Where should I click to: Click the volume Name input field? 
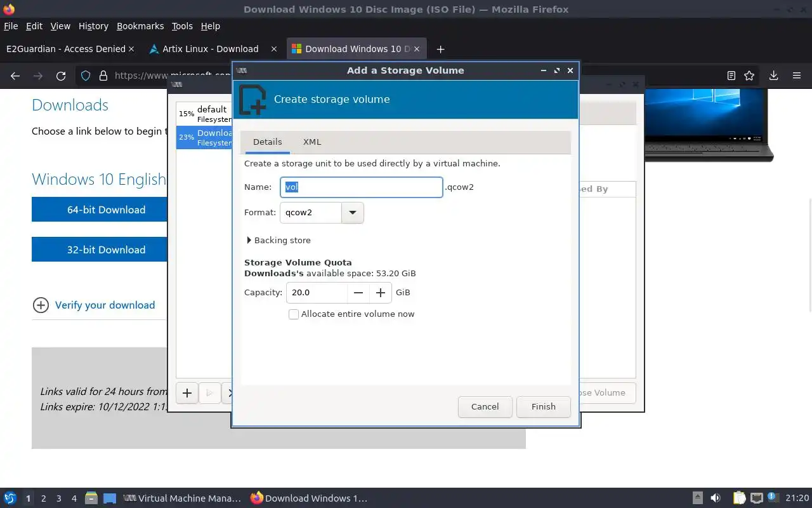tap(361, 187)
